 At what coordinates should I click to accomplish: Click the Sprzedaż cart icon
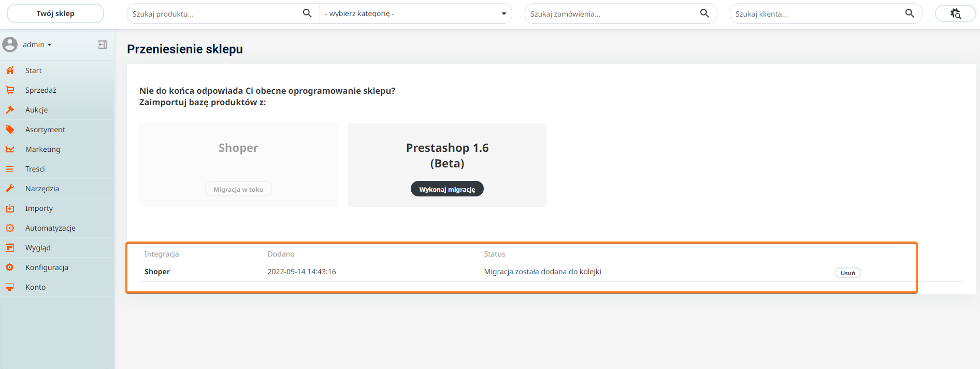click(x=10, y=90)
